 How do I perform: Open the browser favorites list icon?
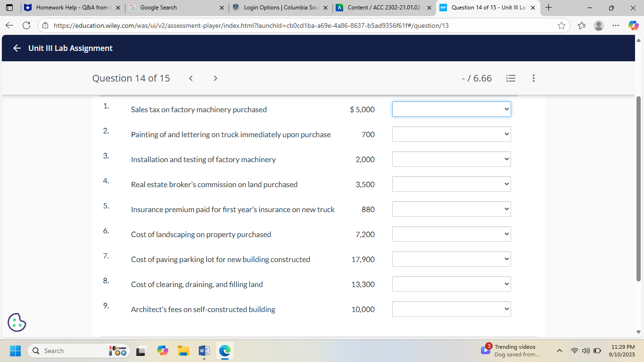582,25
